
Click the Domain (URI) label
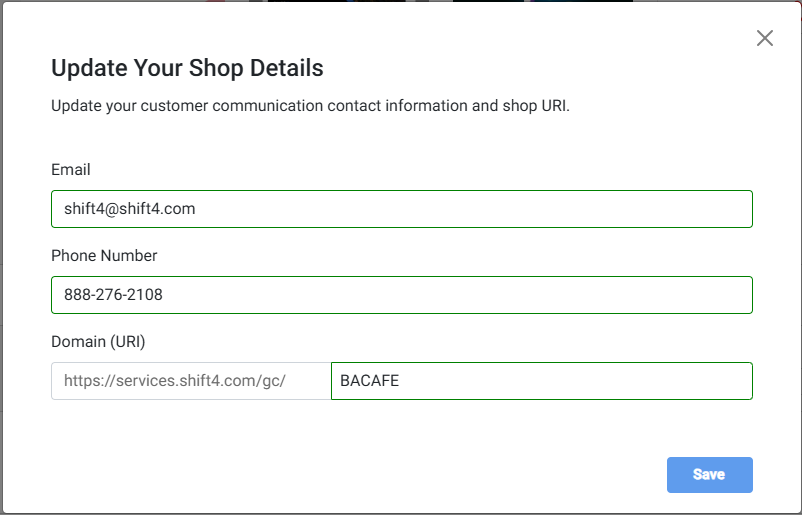[x=98, y=342]
